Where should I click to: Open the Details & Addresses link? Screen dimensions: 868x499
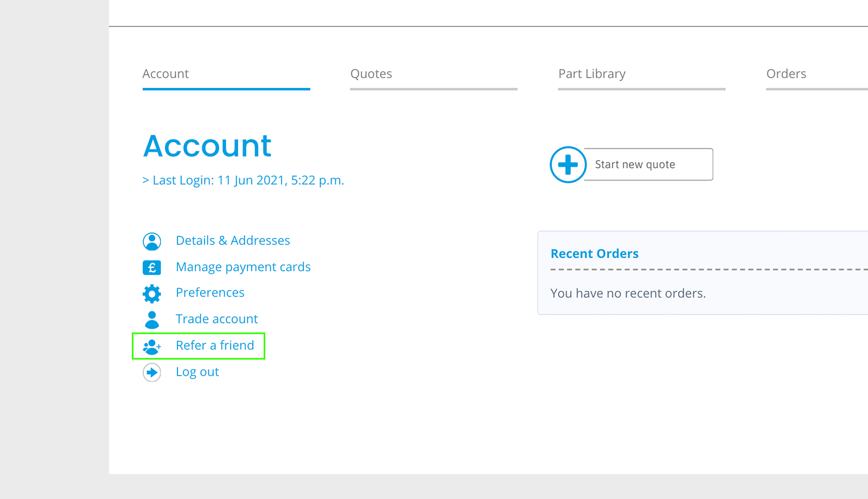click(233, 240)
